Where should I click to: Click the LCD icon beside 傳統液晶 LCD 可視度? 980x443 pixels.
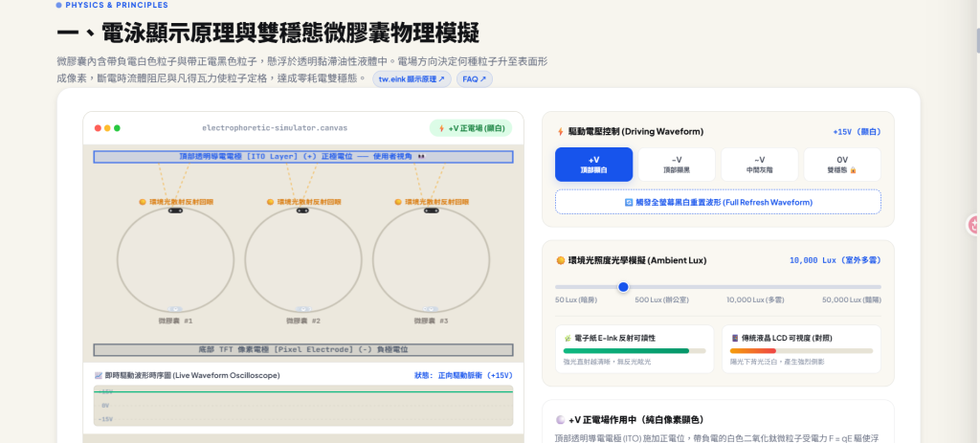click(734, 338)
